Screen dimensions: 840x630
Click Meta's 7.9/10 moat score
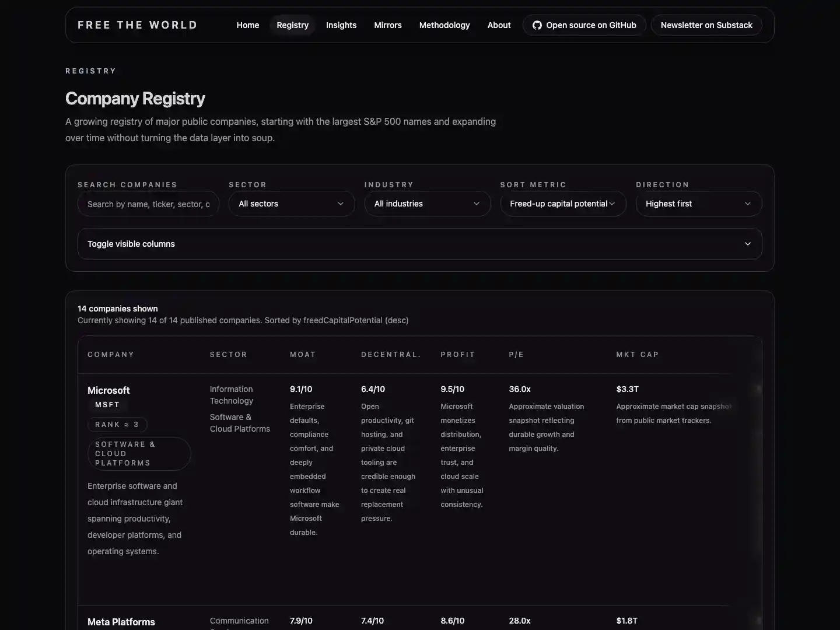click(301, 621)
